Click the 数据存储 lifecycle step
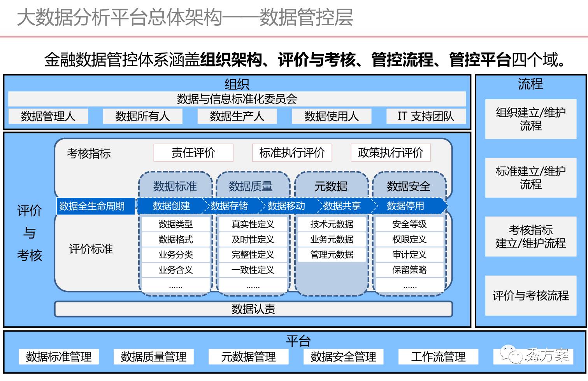Screen dimensions: 588x381 point(229,206)
